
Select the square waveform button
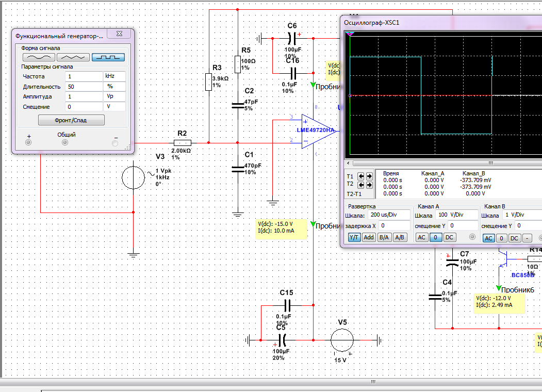point(108,57)
